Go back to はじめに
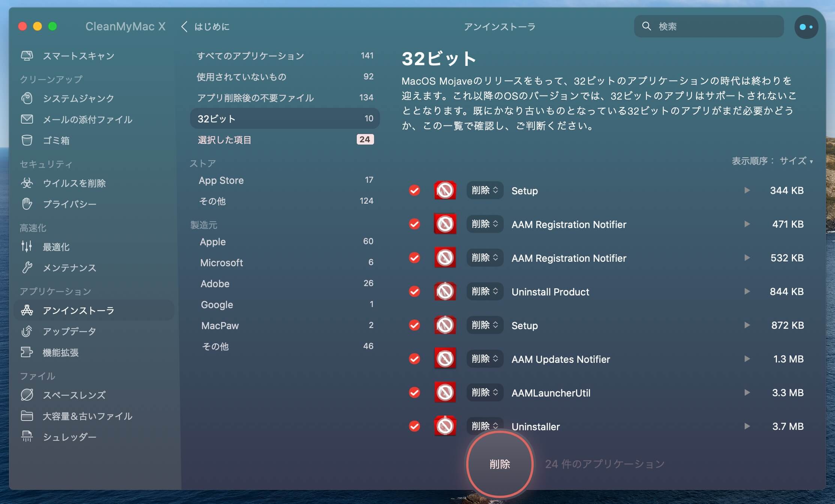835x504 pixels. pos(205,27)
